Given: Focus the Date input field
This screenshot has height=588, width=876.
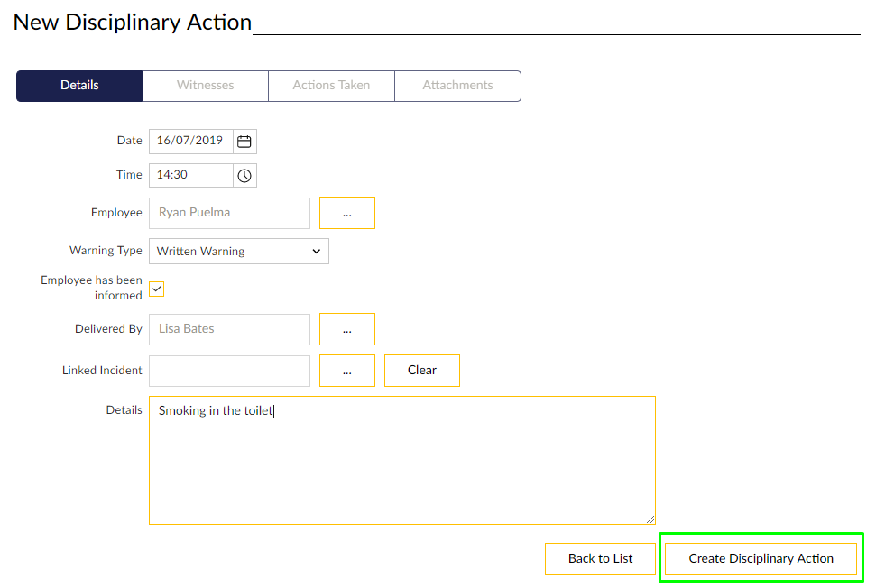Looking at the screenshot, I should (x=191, y=142).
